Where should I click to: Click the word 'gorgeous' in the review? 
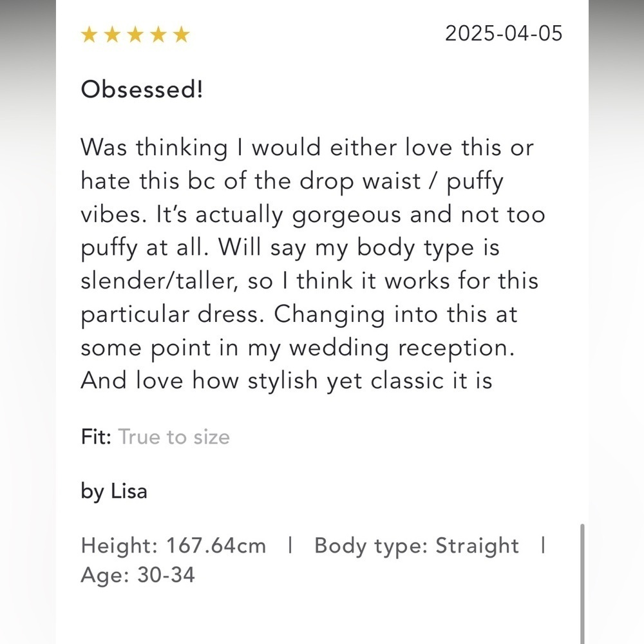coord(346,216)
